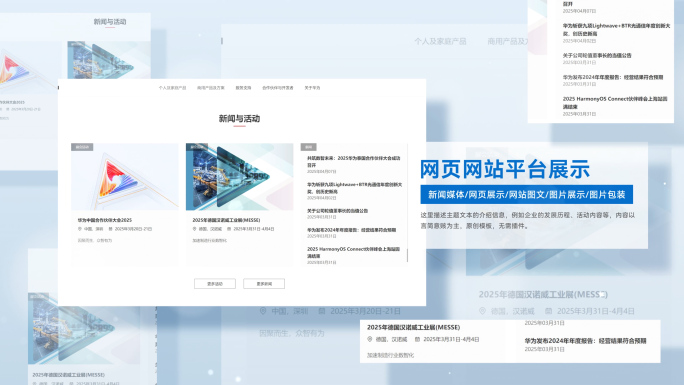Click the blue 网页网站平台展示 headline

[505, 169]
